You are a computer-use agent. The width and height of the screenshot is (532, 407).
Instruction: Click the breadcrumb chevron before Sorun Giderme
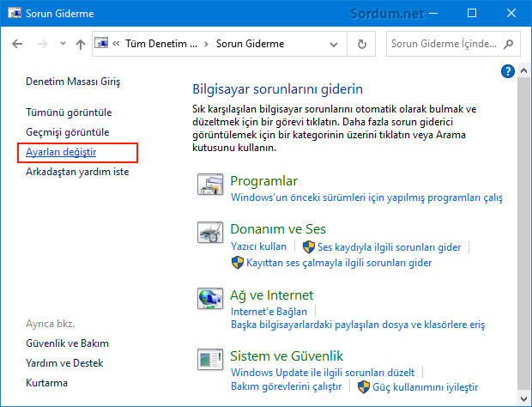click(206, 44)
